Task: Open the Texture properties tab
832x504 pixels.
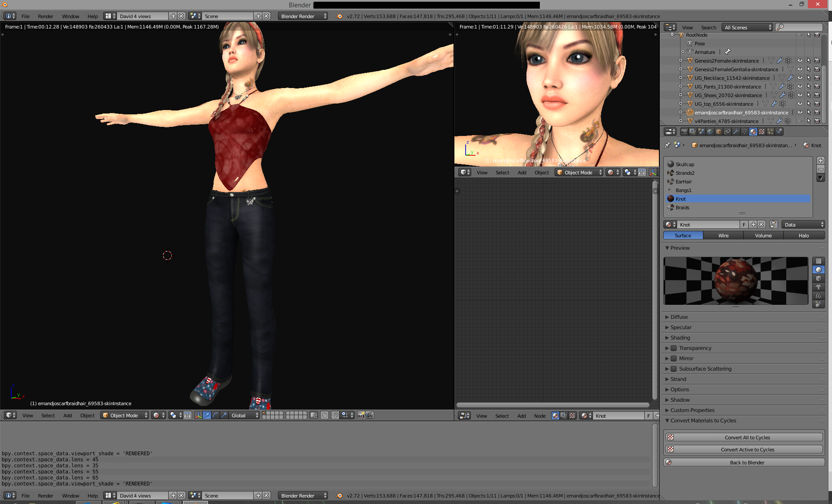Action: point(762,132)
